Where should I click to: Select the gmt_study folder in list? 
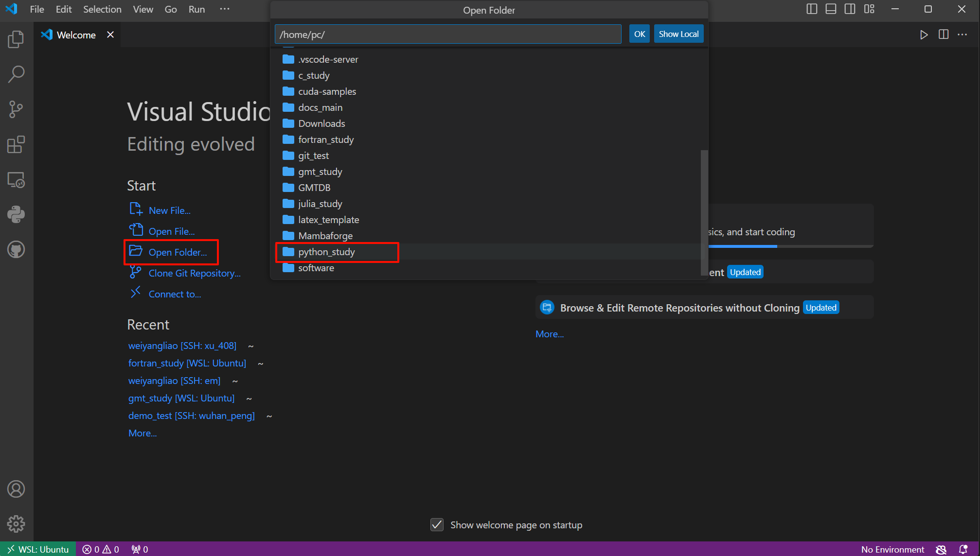click(488, 172)
